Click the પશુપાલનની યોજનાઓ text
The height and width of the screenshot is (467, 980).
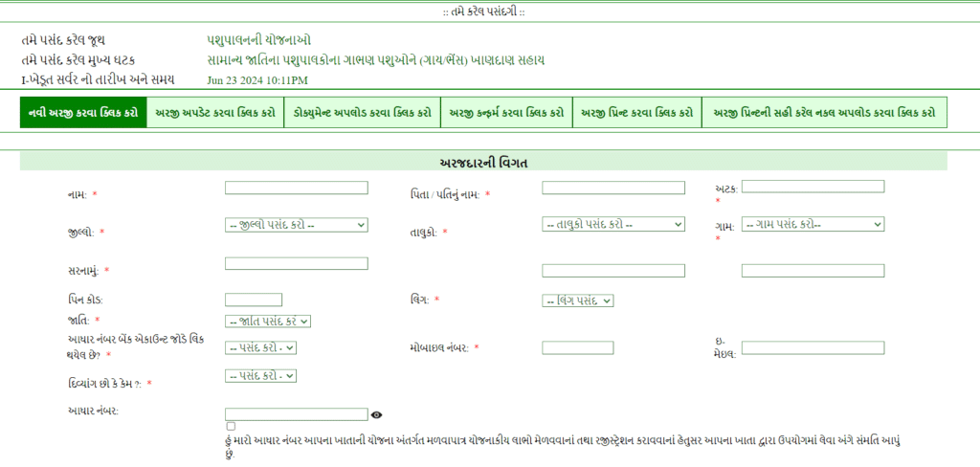259,40
